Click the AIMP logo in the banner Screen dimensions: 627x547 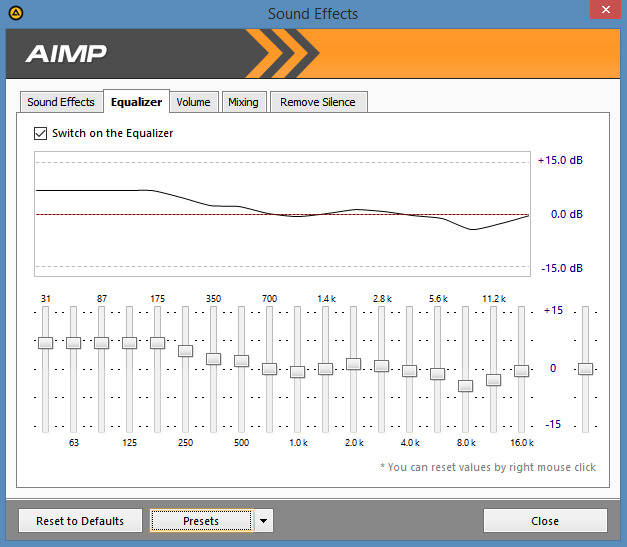66,53
